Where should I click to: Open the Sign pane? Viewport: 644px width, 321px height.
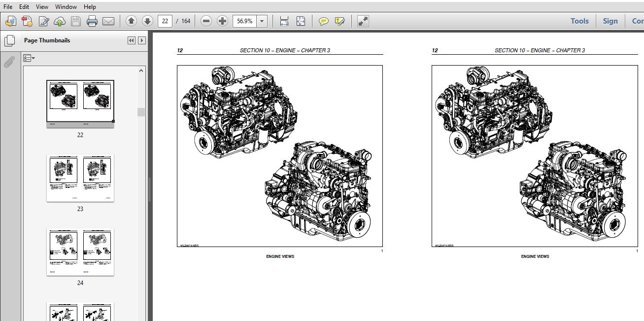[610, 21]
